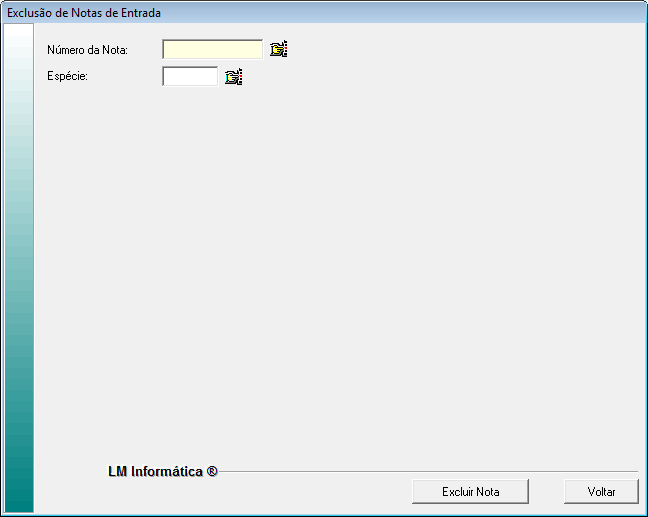Click the LM Informática ® branding text

click(163, 472)
